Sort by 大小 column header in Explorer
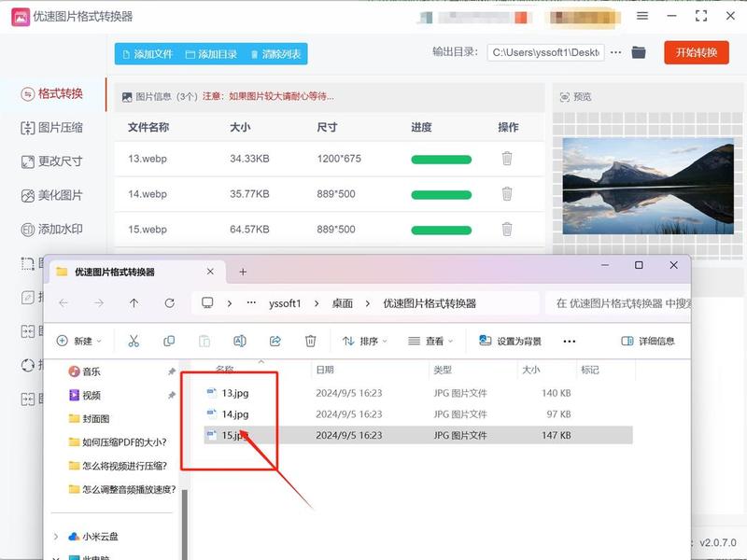The width and height of the screenshot is (747, 560). click(530, 370)
